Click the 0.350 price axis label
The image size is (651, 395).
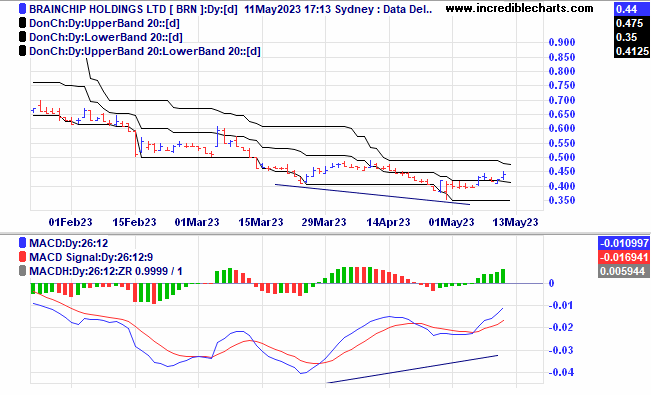coord(562,201)
